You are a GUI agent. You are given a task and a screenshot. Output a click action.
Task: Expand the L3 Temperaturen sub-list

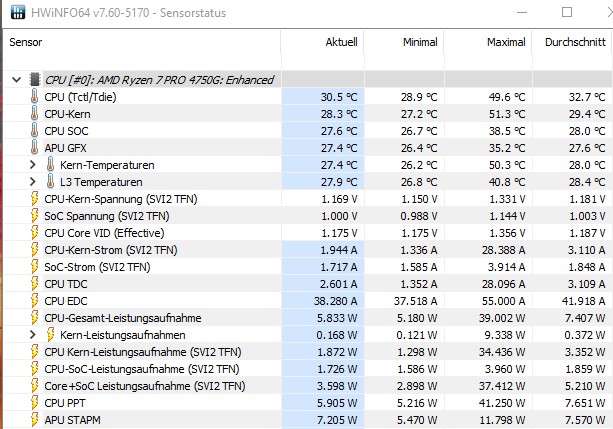click(x=33, y=182)
